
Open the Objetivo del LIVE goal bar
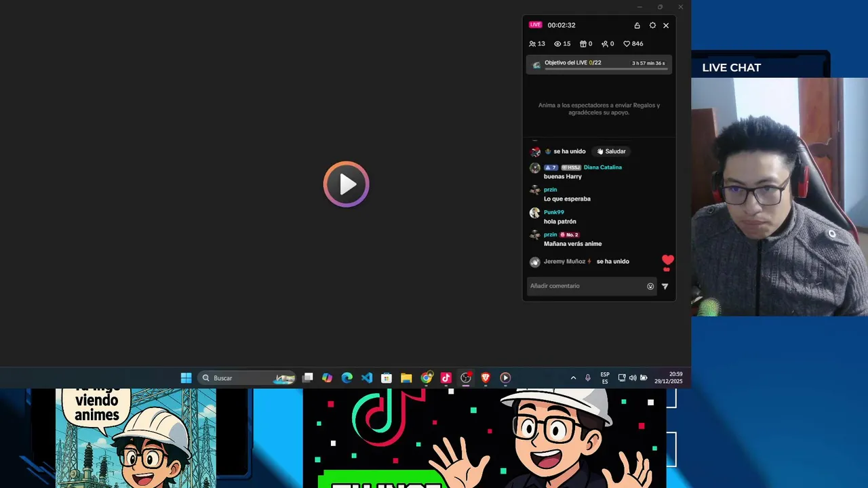tap(599, 64)
